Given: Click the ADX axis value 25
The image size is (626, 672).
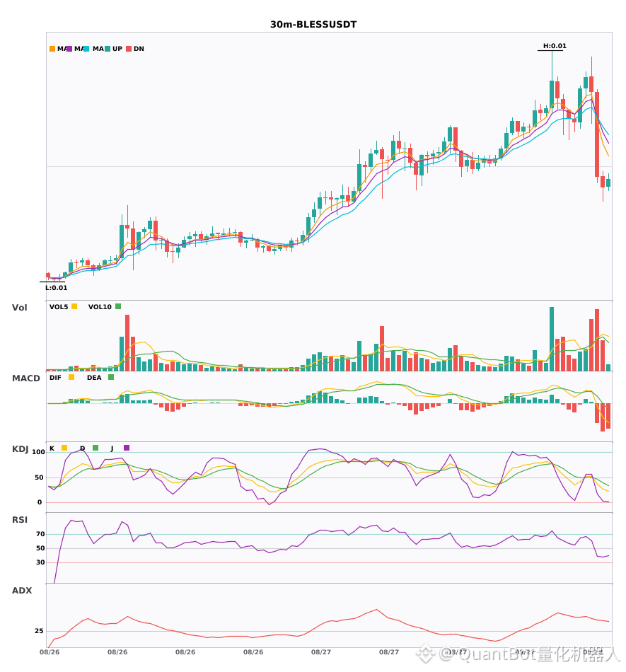Looking at the screenshot, I should point(39,631).
